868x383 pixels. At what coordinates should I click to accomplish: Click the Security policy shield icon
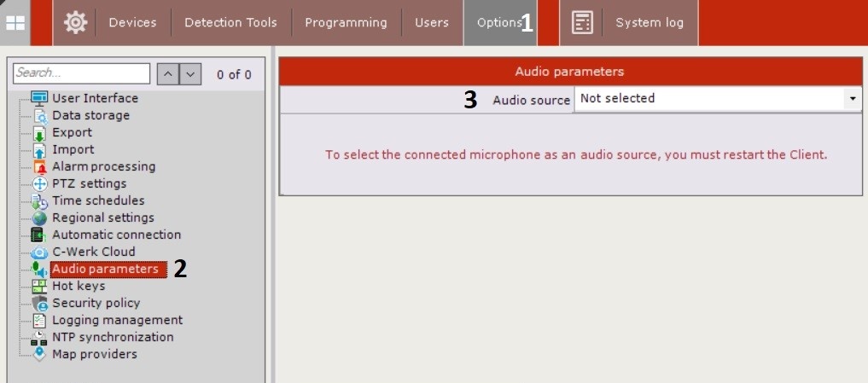39,304
